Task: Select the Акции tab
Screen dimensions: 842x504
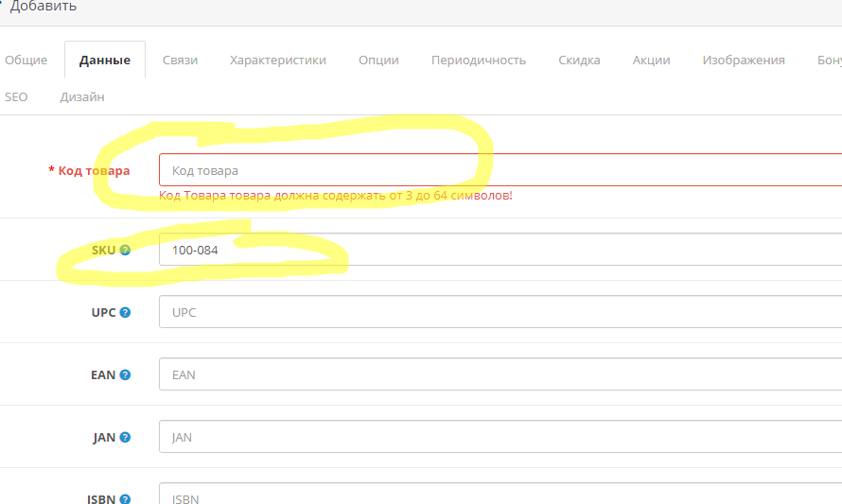Action: [651, 60]
